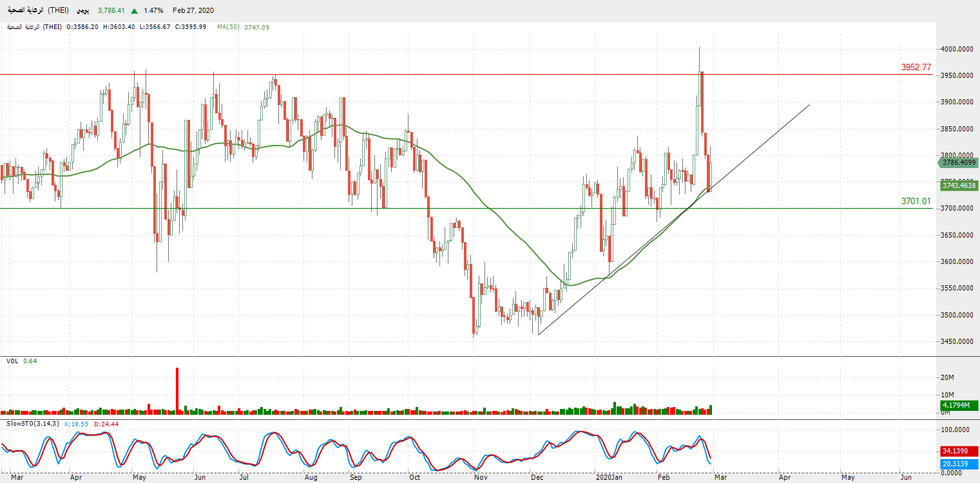The width and height of the screenshot is (980, 483).
Task: Click the tallest red volume spike bar
Action: (x=177, y=390)
